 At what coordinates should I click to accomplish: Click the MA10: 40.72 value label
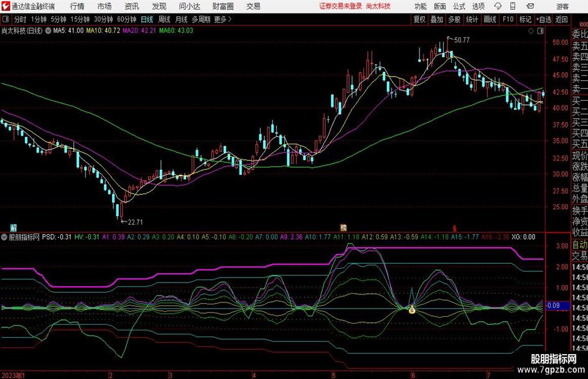(x=103, y=30)
